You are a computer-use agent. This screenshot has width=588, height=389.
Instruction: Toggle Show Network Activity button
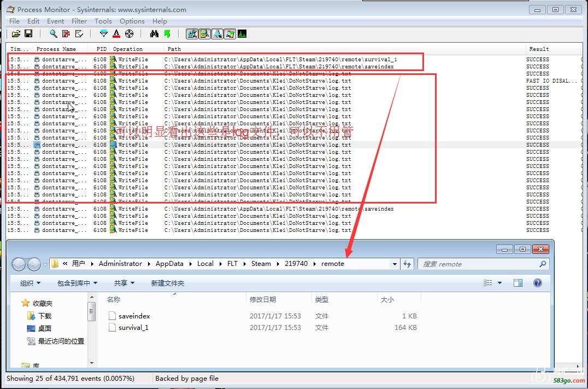(217, 34)
